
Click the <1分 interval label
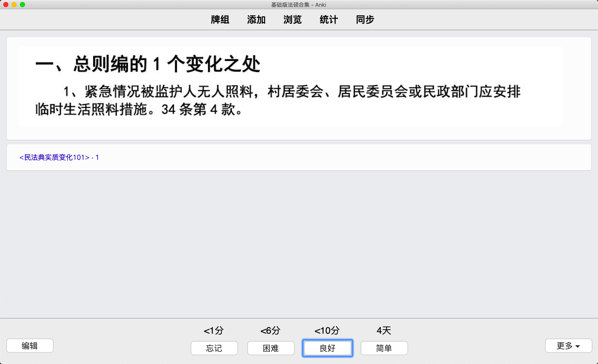tap(214, 330)
